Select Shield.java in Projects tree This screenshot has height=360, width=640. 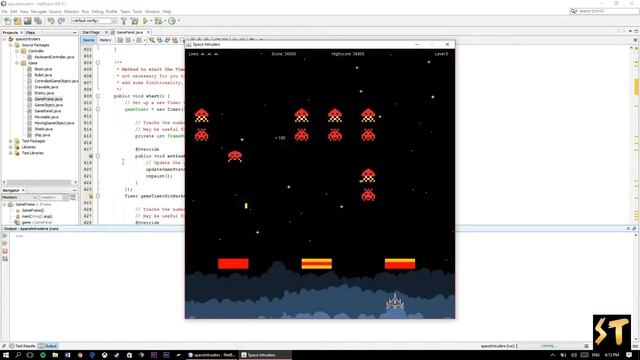click(x=43, y=129)
